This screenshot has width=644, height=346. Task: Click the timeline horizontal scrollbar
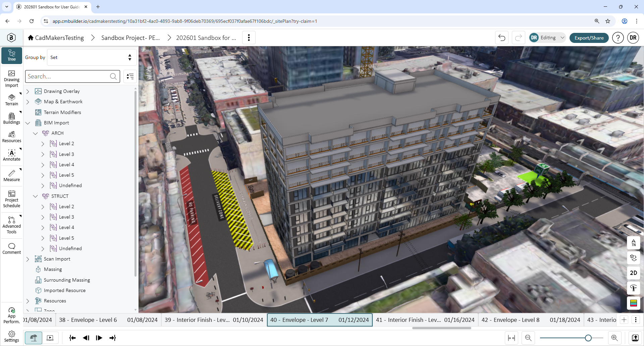(441, 328)
